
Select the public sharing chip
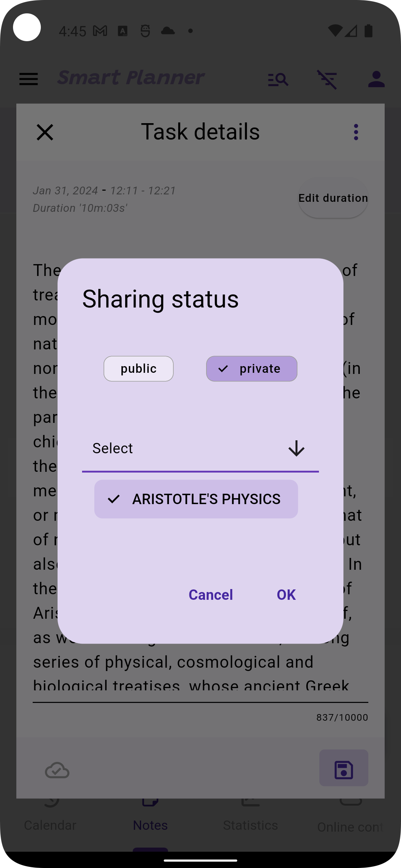(x=138, y=369)
